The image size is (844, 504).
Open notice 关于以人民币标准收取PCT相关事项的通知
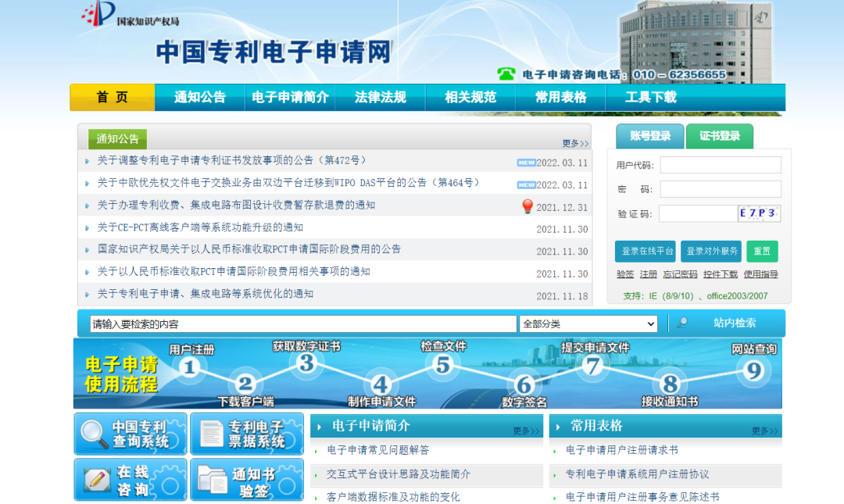pyautogui.click(x=234, y=271)
